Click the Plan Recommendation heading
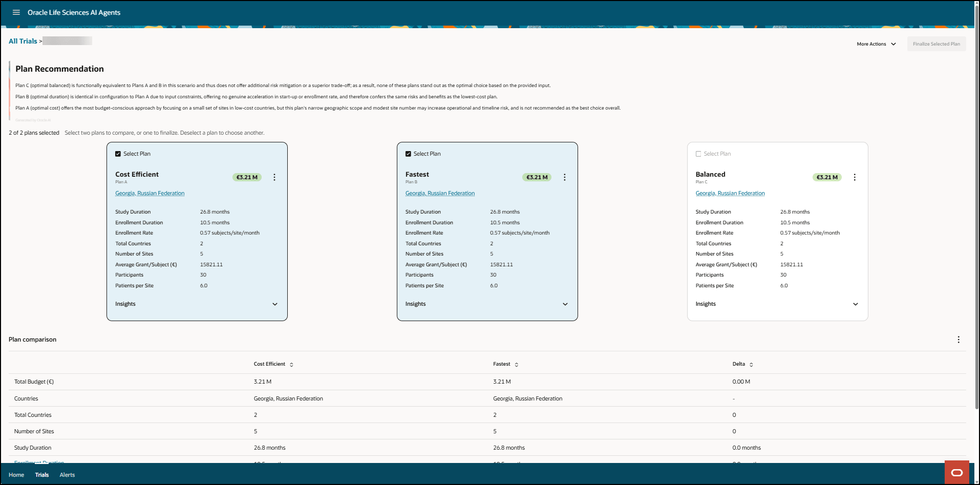The height and width of the screenshot is (485, 980). [59, 69]
